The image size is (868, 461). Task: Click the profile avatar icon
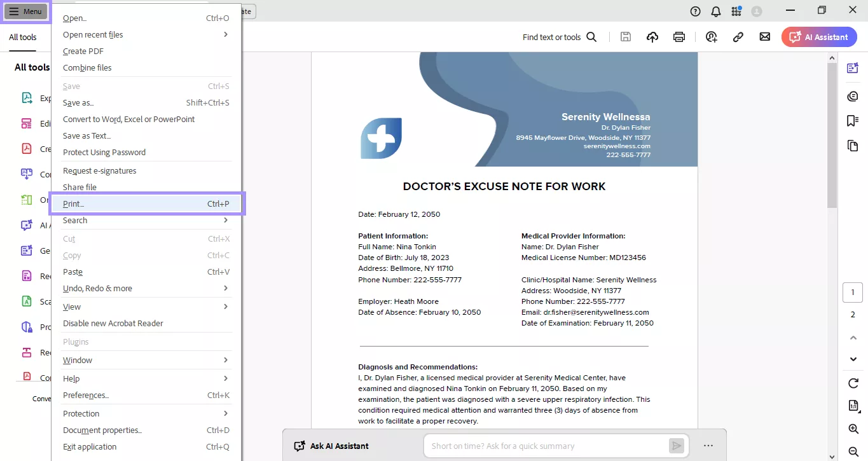[757, 11]
